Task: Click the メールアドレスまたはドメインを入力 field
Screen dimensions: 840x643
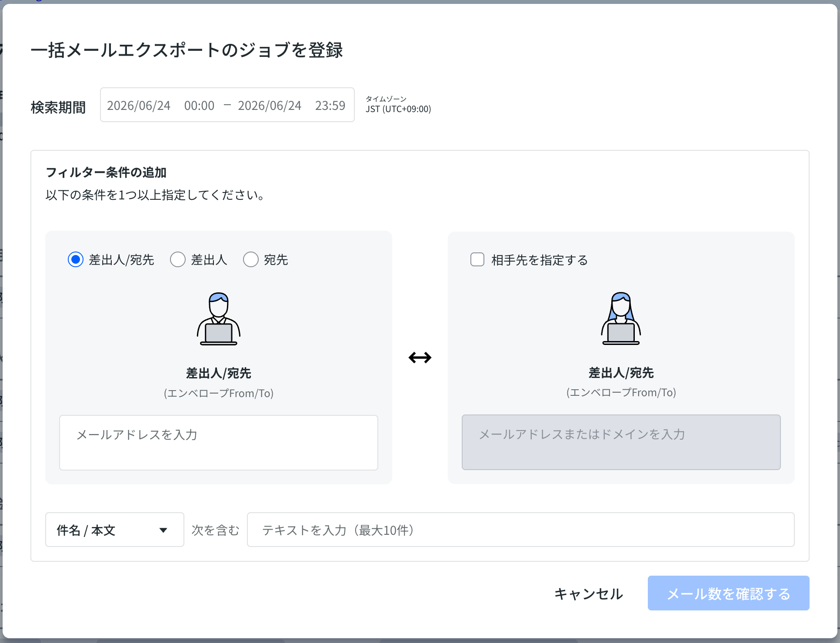Action: click(x=621, y=442)
